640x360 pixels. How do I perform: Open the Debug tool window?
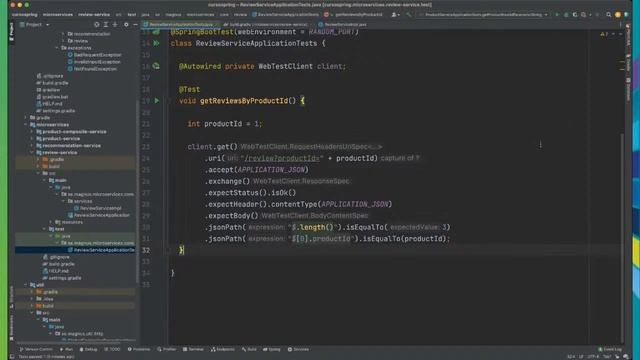tap(88, 349)
